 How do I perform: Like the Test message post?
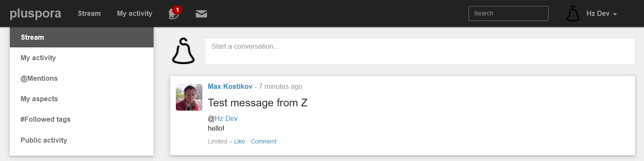click(x=240, y=141)
